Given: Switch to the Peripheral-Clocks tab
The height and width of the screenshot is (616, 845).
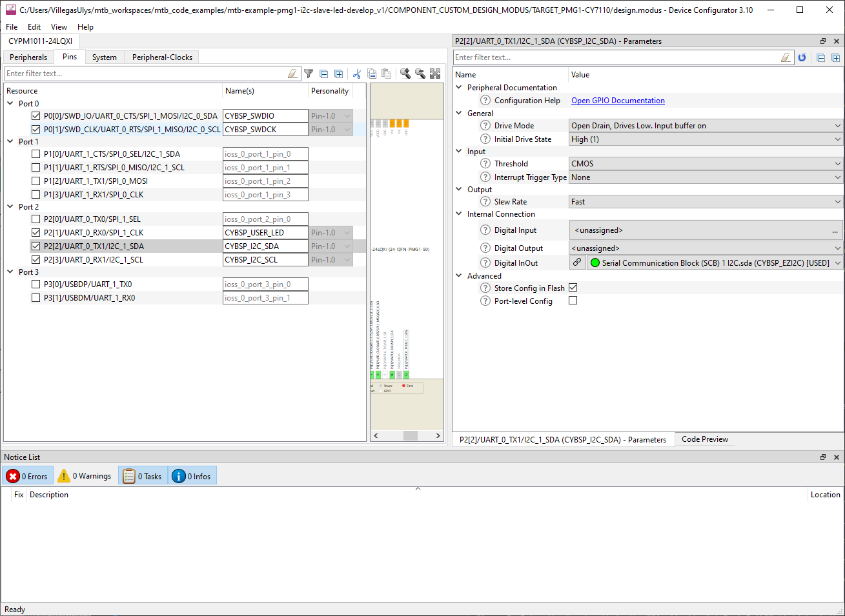Looking at the screenshot, I should coord(162,57).
